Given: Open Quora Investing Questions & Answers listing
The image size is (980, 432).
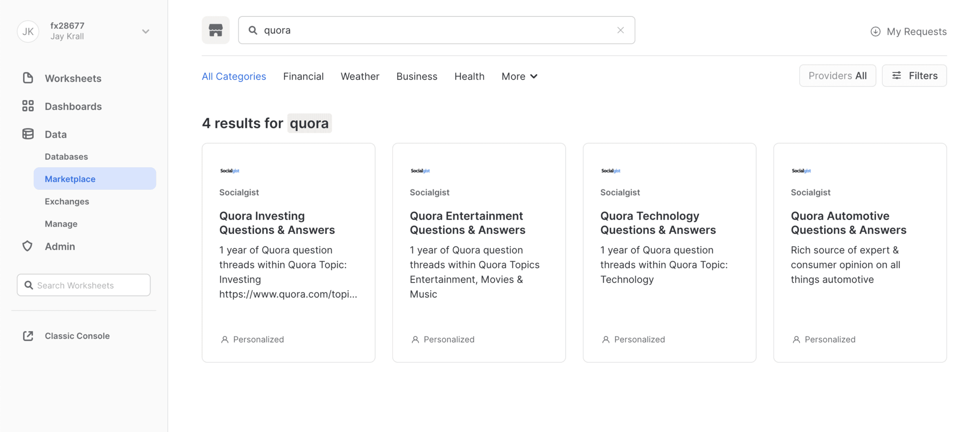Looking at the screenshot, I should click(x=277, y=222).
